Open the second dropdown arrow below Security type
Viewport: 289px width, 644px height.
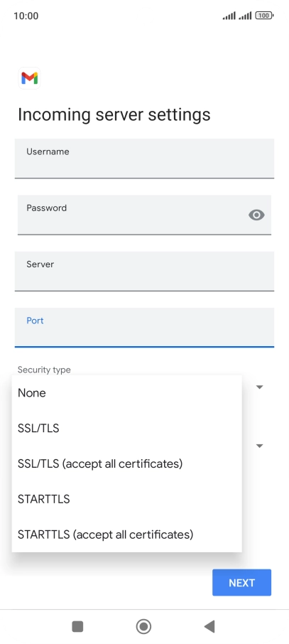(259, 446)
